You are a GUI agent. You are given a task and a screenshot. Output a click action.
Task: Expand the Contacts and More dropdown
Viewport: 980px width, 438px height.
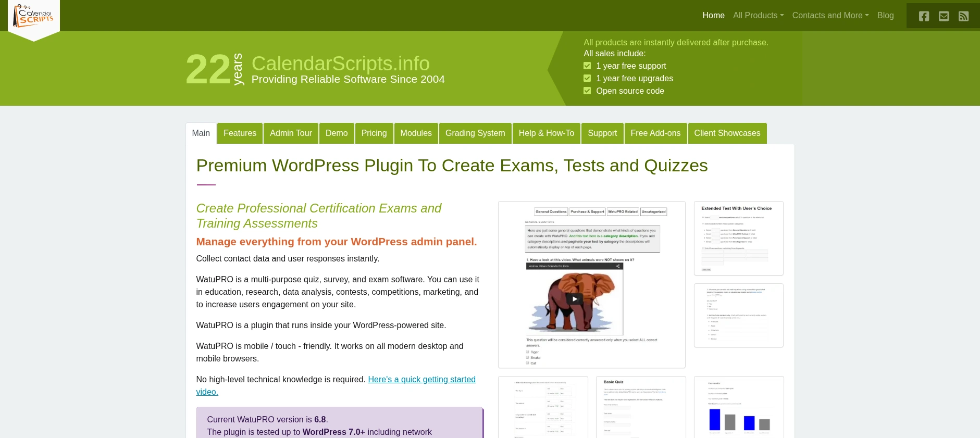coord(830,16)
